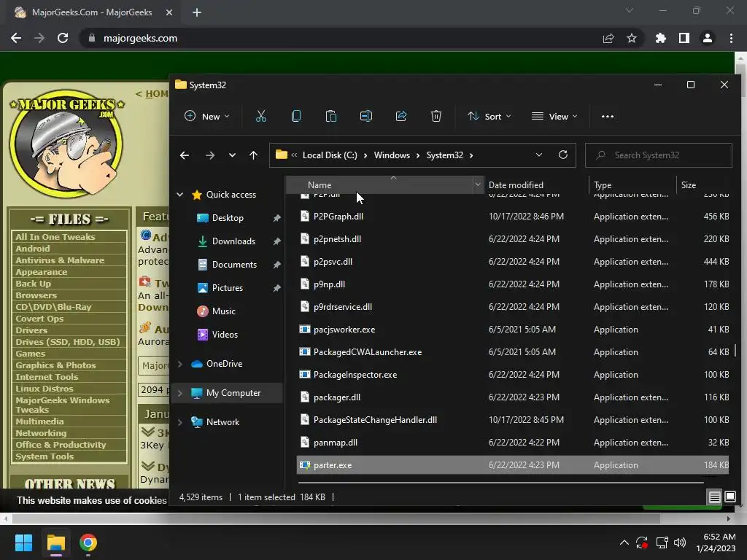The width and height of the screenshot is (747, 560).
Task: Select Documents in Quick access
Action: (234, 264)
